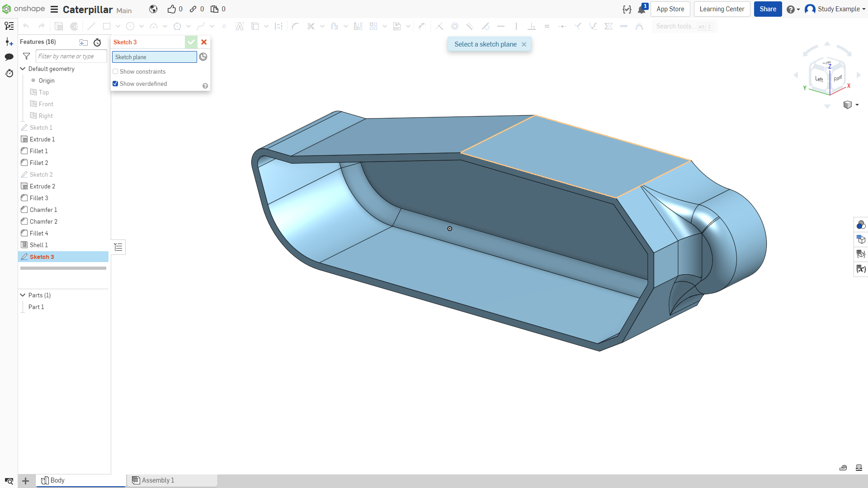This screenshot has height=488, width=868.
Task: Click the add custom features icon
Action: (x=9, y=42)
